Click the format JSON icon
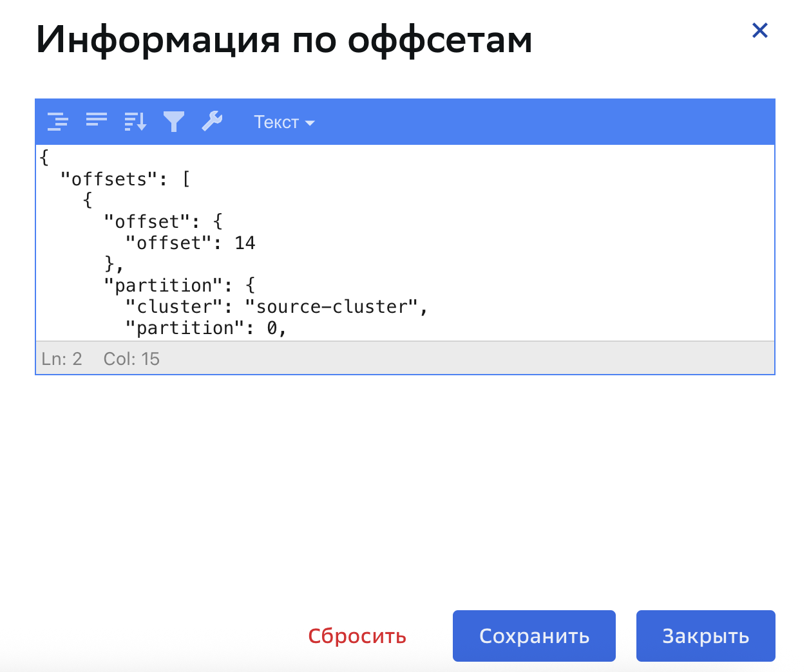The image size is (809, 672). pos(58,122)
